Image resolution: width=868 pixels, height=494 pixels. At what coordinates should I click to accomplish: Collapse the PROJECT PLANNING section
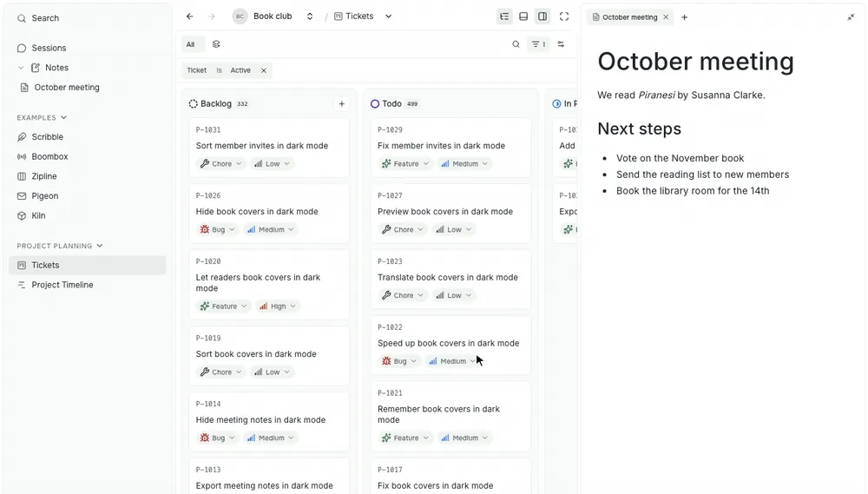(60, 246)
